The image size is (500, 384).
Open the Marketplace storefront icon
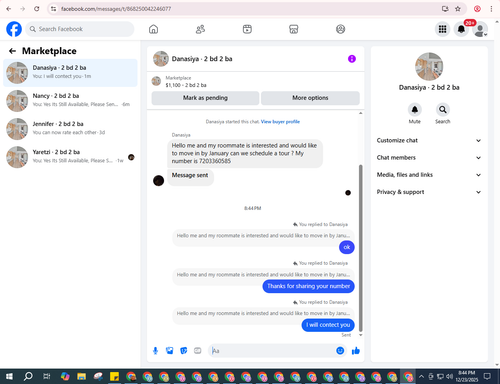click(x=294, y=29)
